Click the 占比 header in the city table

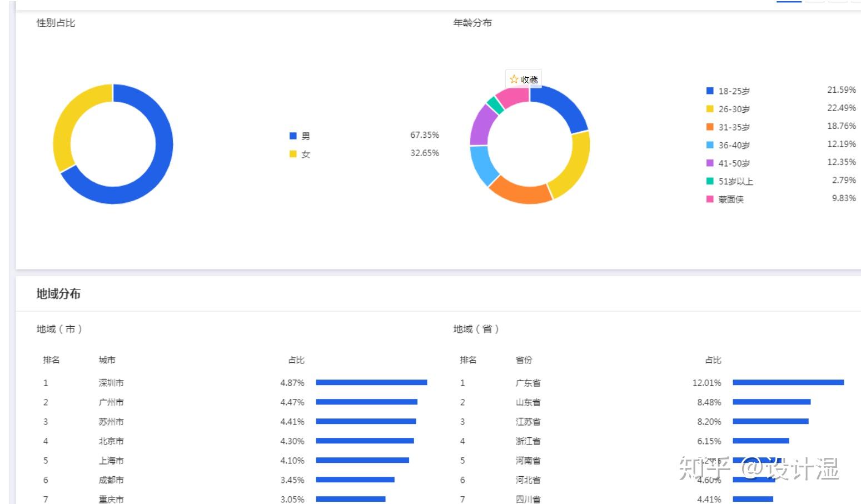click(x=296, y=360)
